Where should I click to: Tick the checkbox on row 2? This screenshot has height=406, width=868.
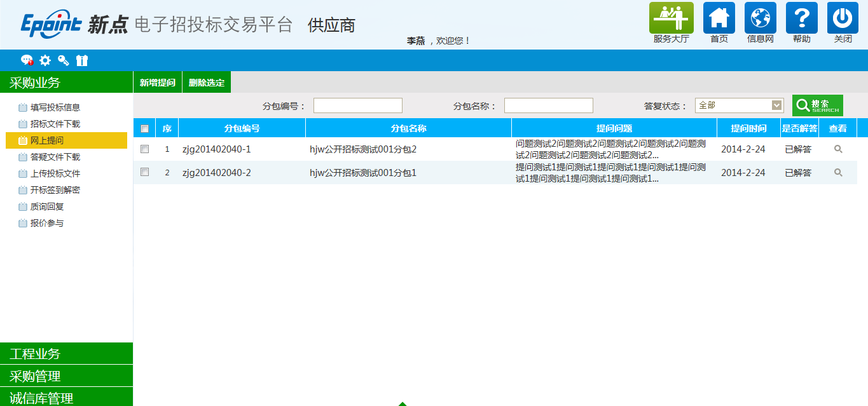coord(144,172)
